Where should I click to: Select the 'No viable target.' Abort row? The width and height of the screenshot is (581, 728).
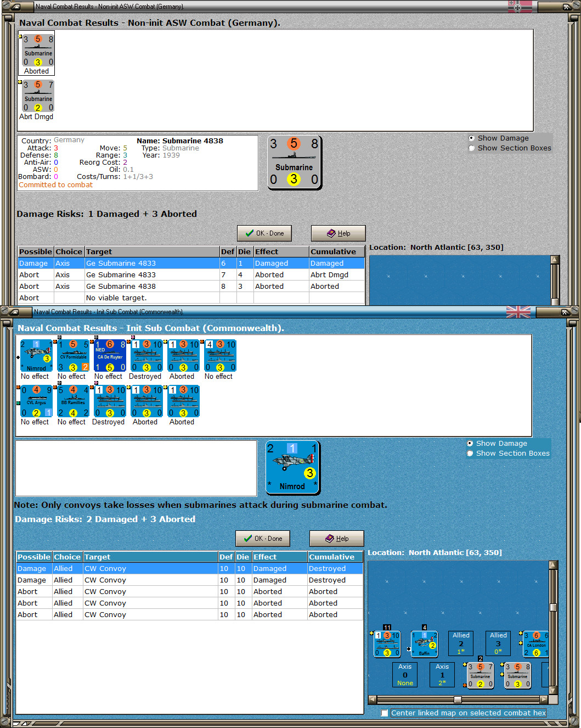point(191,298)
